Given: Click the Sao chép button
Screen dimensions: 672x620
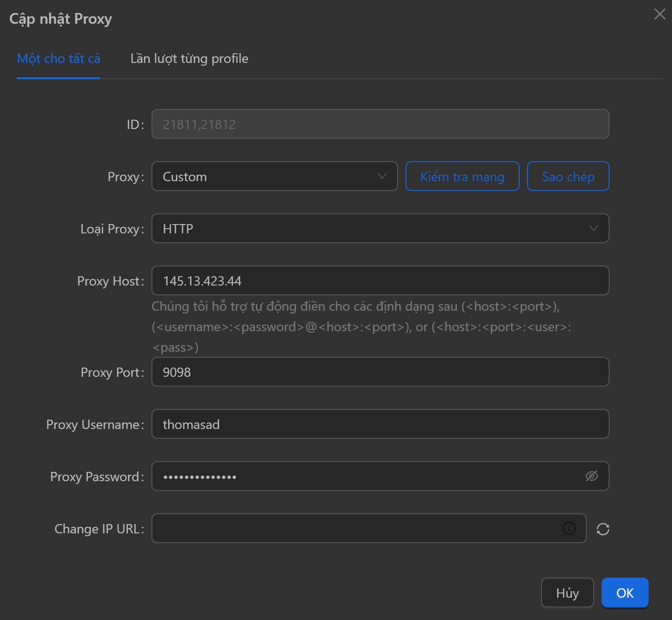Looking at the screenshot, I should 568,177.
